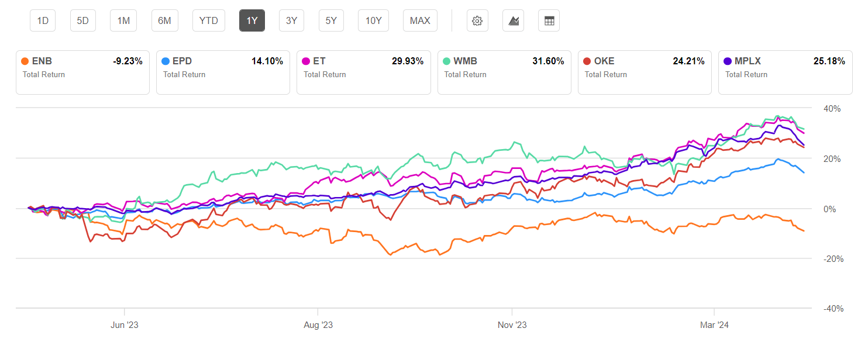Select the 5D range button
868x349 pixels.
82,20
